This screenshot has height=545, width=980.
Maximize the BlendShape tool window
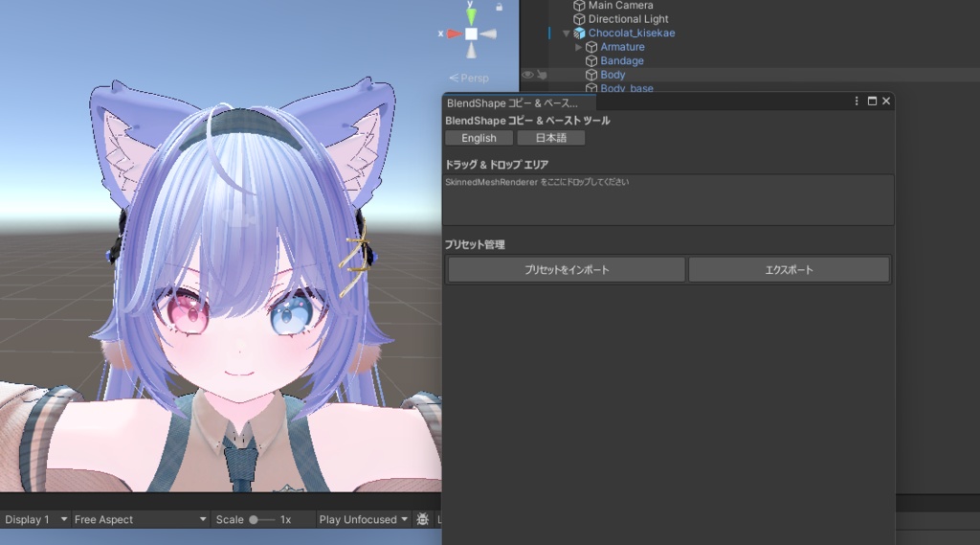point(872,101)
